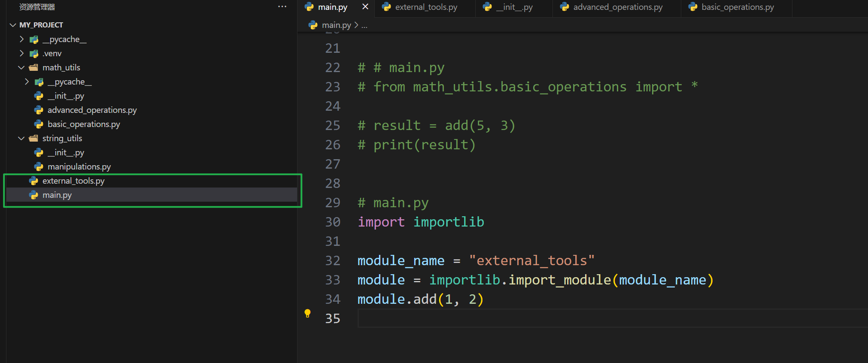Open basic_operations.py in the explorer
Viewport: 868px width, 363px height.
[84, 124]
